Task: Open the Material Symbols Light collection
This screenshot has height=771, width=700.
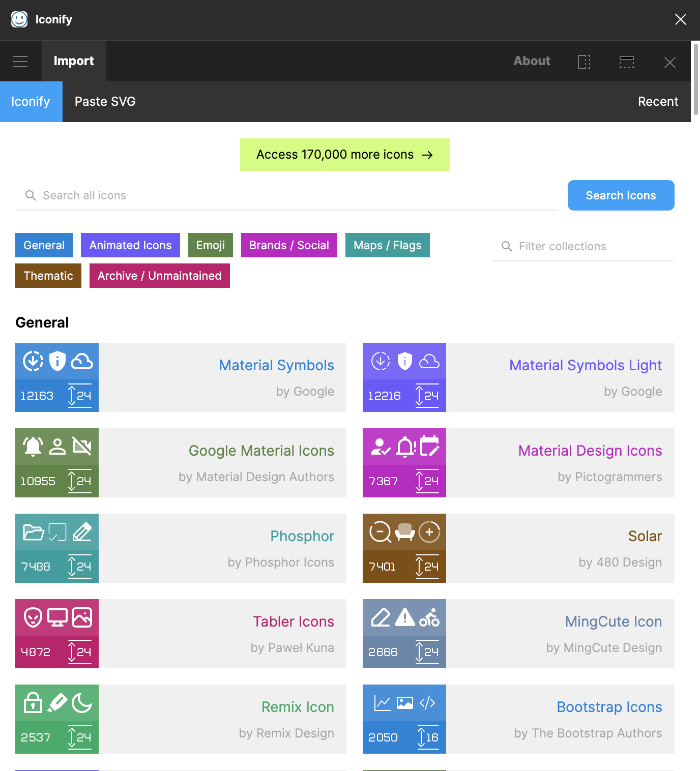Action: pyautogui.click(x=586, y=365)
